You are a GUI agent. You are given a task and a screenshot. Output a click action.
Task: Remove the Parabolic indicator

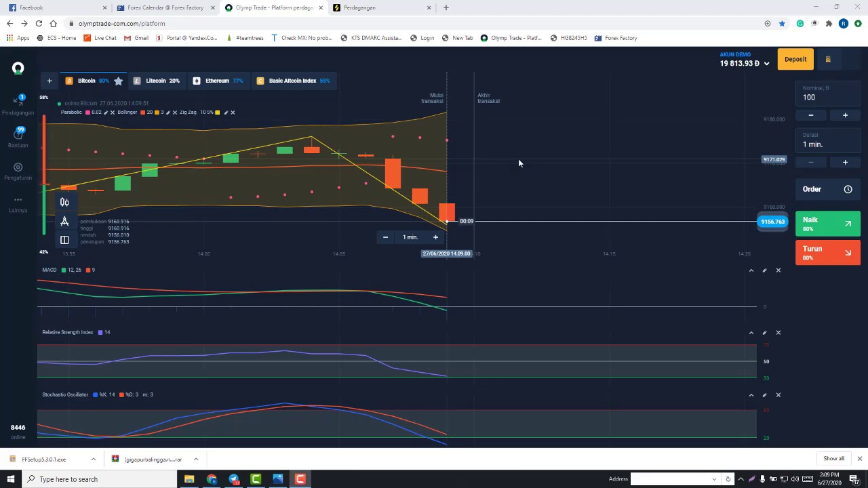[113, 113]
